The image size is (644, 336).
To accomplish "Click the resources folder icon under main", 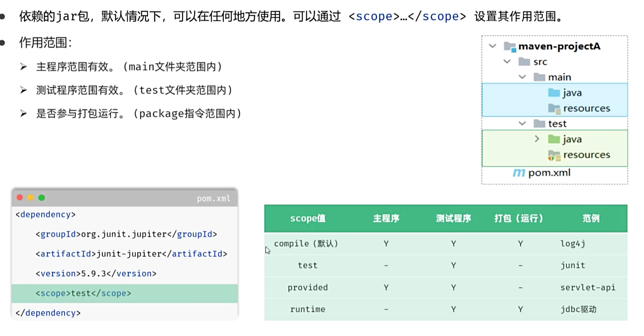I will [554, 108].
